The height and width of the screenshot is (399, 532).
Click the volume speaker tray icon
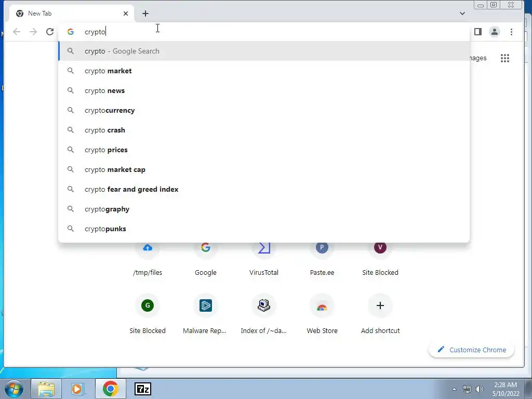(480, 389)
